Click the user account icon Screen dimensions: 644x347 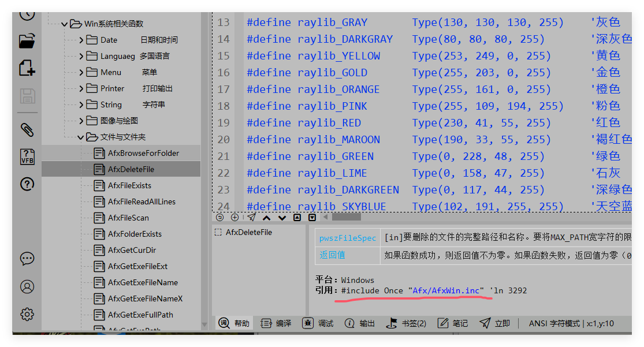27,286
